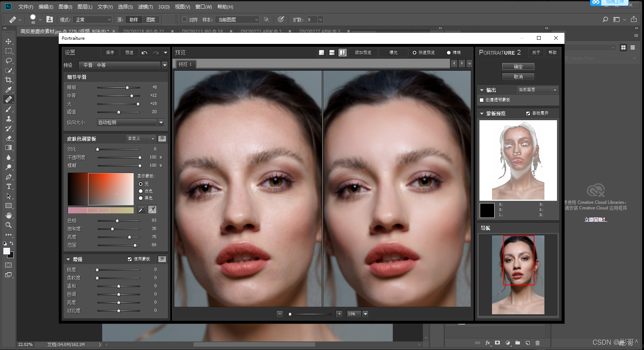Select the Clone Stamp tool
The width and height of the screenshot is (644, 350).
(x=9, y=119)
